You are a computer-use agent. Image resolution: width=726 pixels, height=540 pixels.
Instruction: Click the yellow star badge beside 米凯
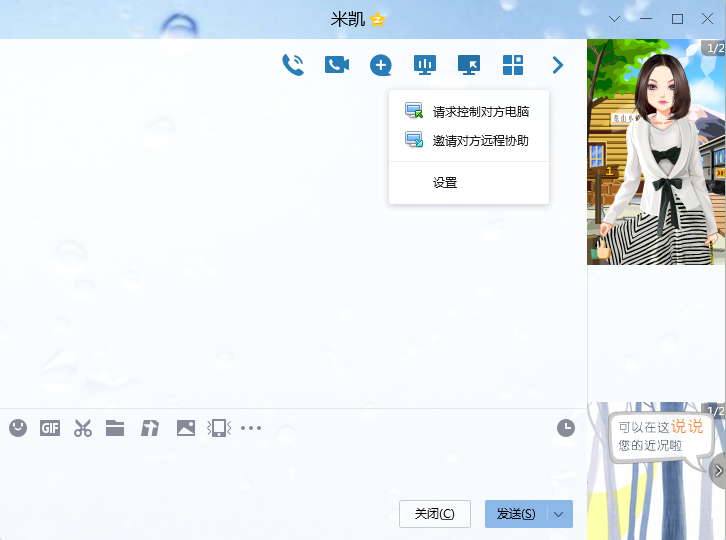pyautogui.click(x=378, y=19)
